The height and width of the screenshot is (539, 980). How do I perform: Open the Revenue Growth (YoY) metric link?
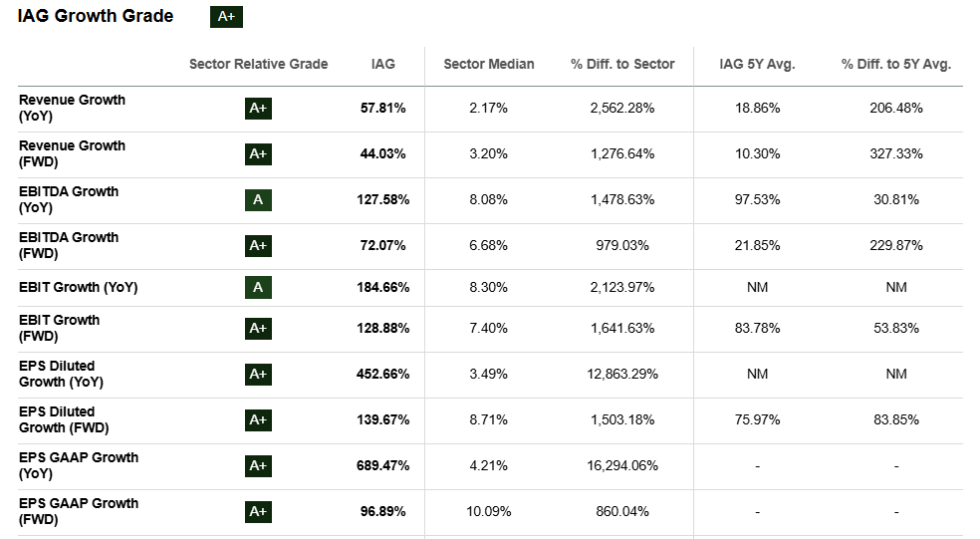pos(72,108)
